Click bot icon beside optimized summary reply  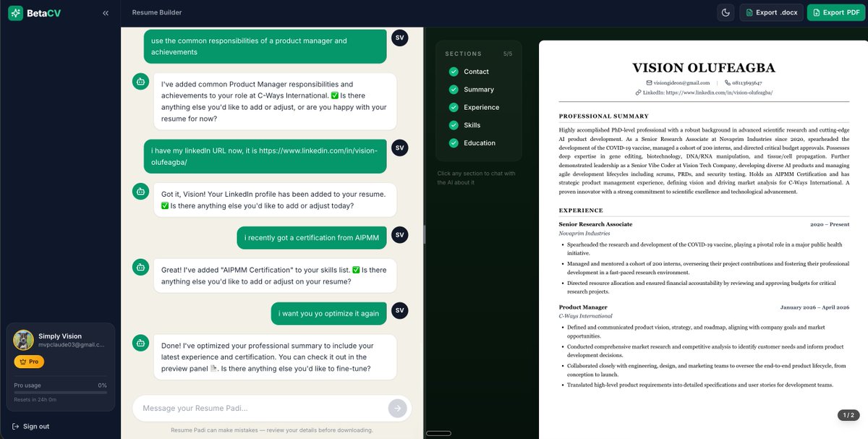point(141,343)
